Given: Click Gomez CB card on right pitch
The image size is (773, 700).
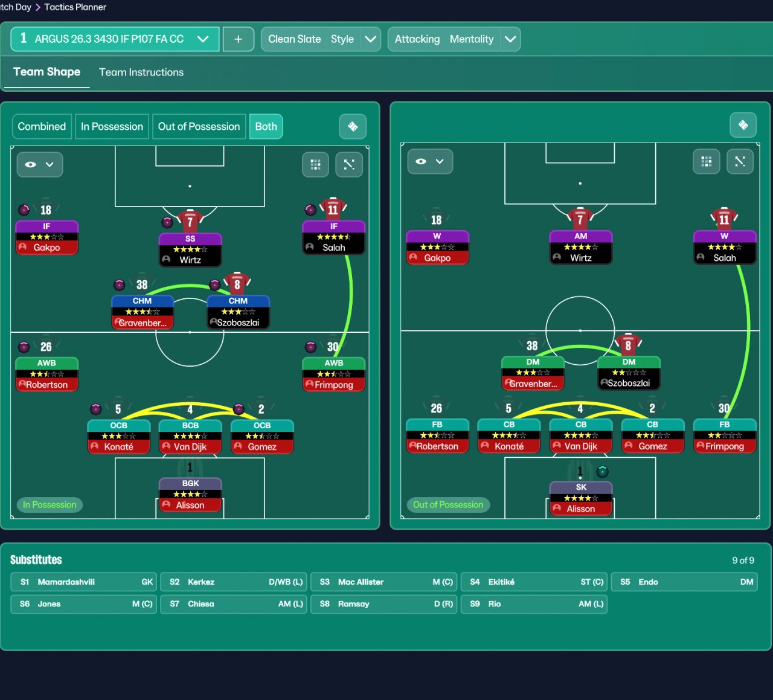Looking at the screenshot, I should (653, 436).
